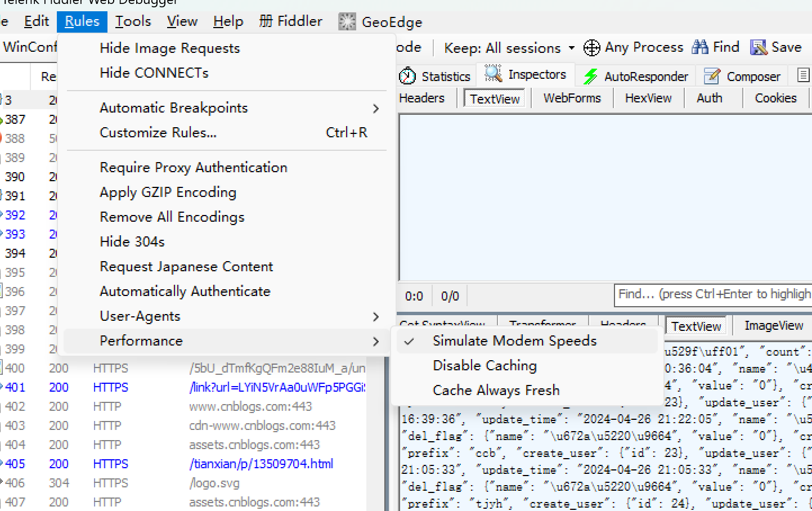This screenshot has width=812, height=511.
Task: Open the Statistics tab clock icon
Action: (407, 76)
